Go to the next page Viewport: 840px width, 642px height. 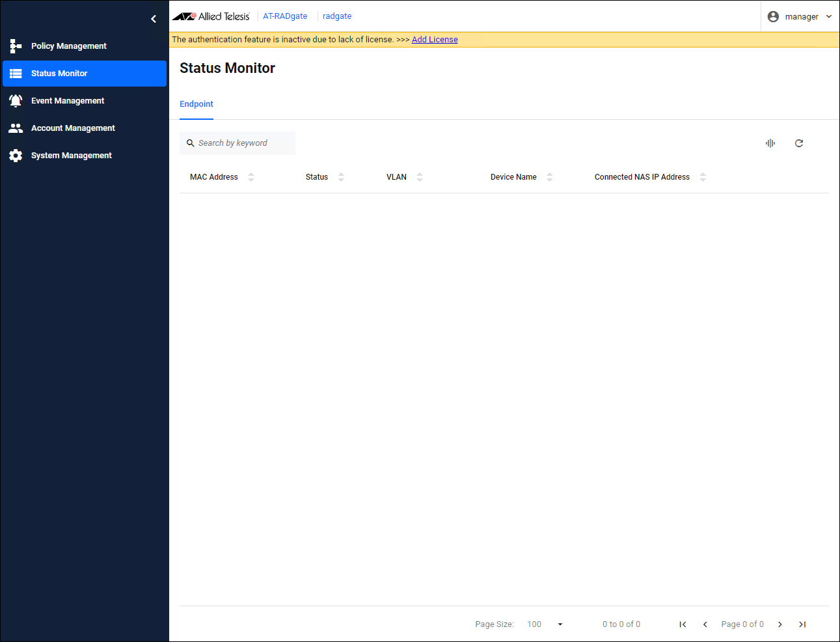pyautogui.click(x=780, y=624)
